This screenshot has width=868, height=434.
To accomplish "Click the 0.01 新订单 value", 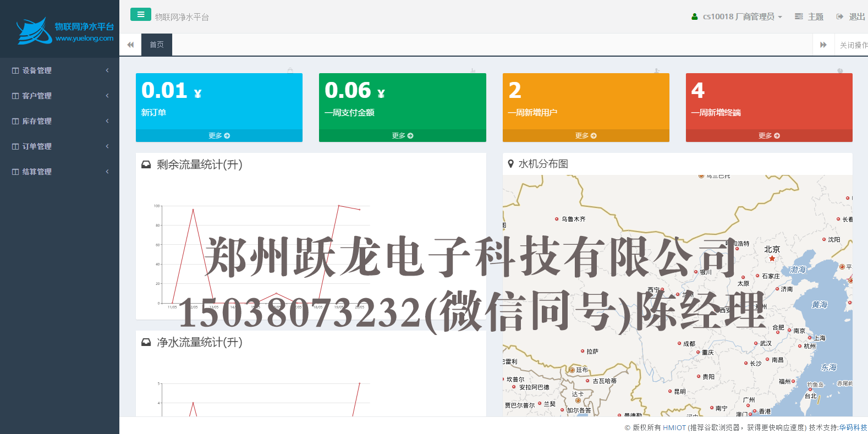I will pyautogui.click(x=171, y=90).
